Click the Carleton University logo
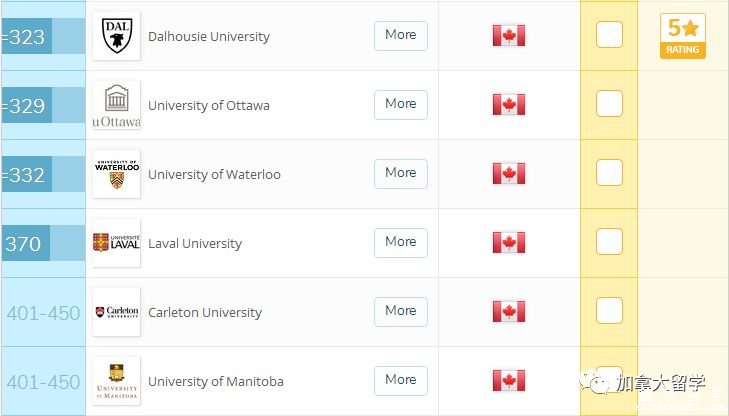Viewport: 729px width, 416px height. (x=116, y=312)
